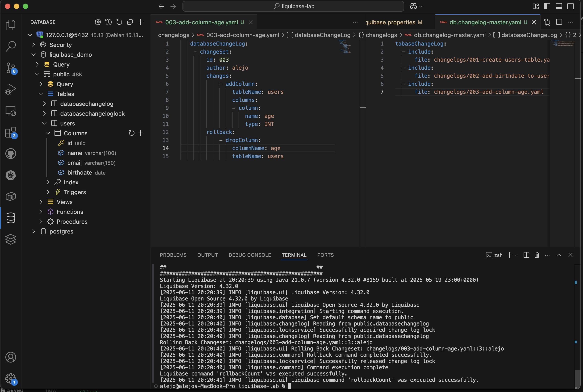Refresh the users Columns list

tap(132, 133)
